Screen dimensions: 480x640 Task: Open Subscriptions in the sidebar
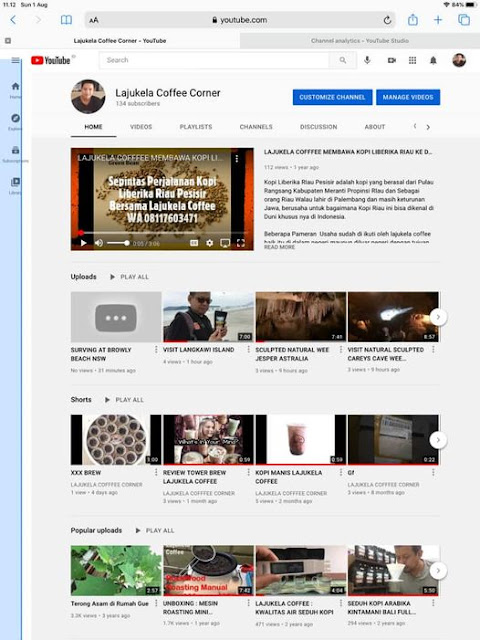click(16, 154)
